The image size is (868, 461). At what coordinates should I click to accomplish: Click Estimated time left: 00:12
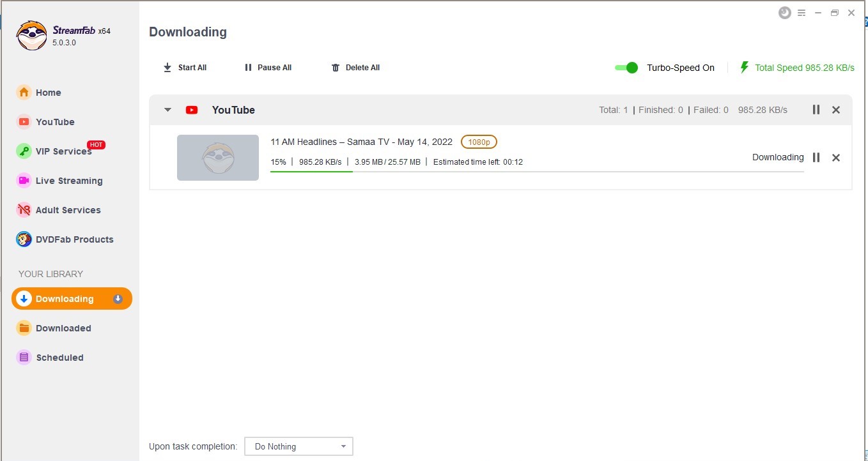478,162
